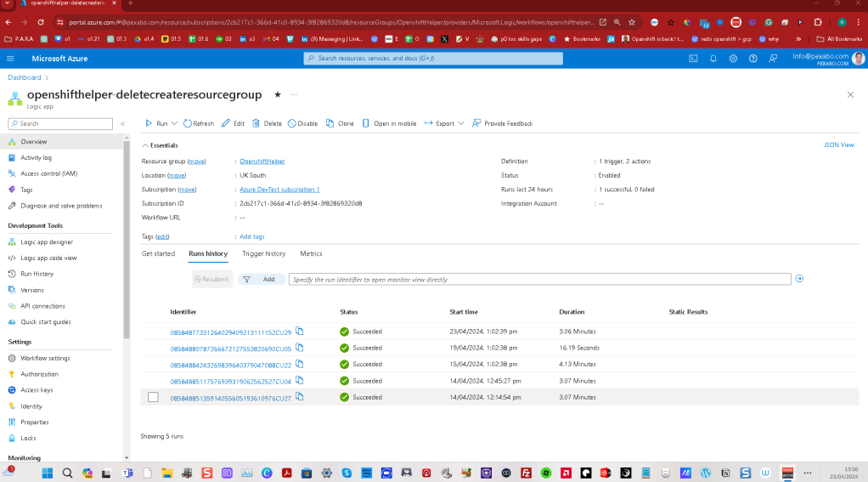Open the notifications bell
This screenshot has width=868, height=482.
pos(713,58)
